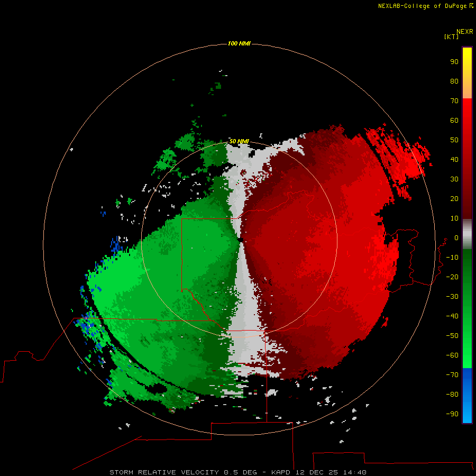Image resolution: width=476 pixels, height=476 pixels.
Task: Click the 100 NMI range ring label
Action: pos(239,44)
